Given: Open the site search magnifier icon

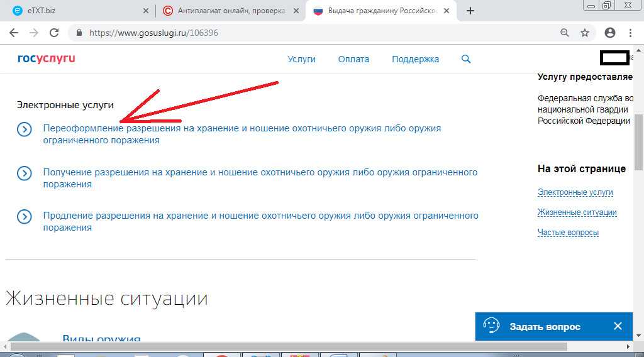Looking at the screenshot, I should click(466, 59).
